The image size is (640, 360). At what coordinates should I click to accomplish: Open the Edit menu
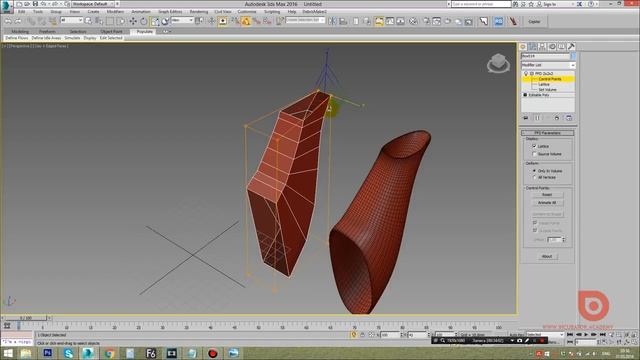[x=22, y=12]
